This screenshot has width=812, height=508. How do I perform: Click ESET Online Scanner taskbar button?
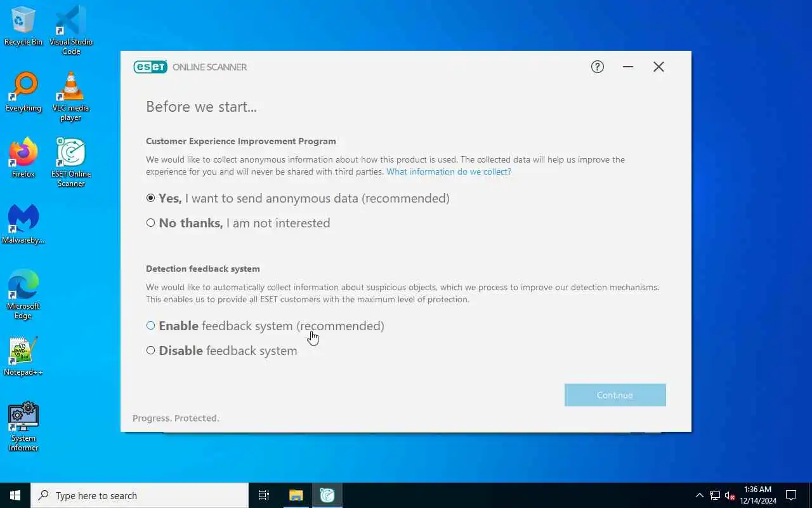tap(327, 495)
